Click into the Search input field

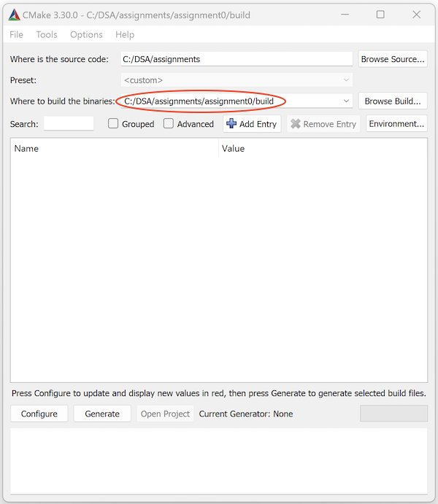(69, 124)
